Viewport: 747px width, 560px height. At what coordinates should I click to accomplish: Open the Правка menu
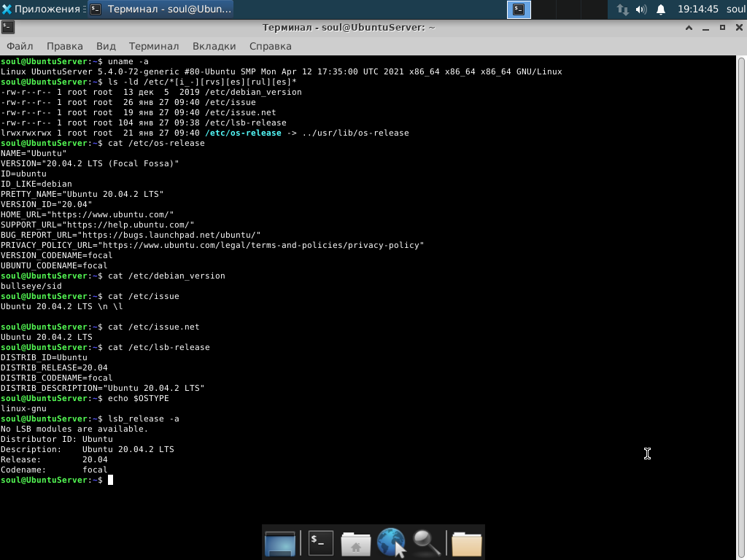point(65,46)
